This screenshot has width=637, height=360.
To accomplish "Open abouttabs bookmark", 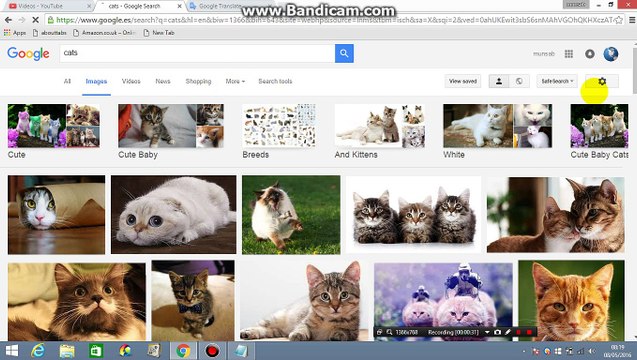I will pyautogui.click(x=50, y=33).
